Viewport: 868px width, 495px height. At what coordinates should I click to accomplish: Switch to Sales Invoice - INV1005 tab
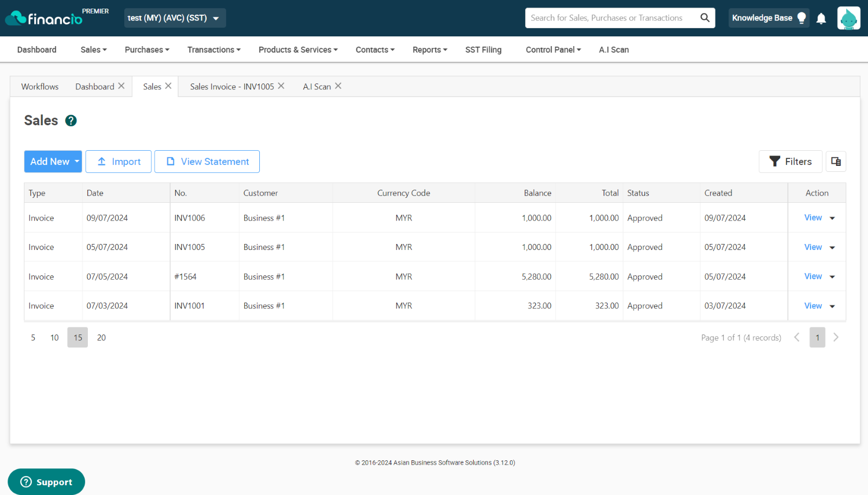click(x=232, y=86)
